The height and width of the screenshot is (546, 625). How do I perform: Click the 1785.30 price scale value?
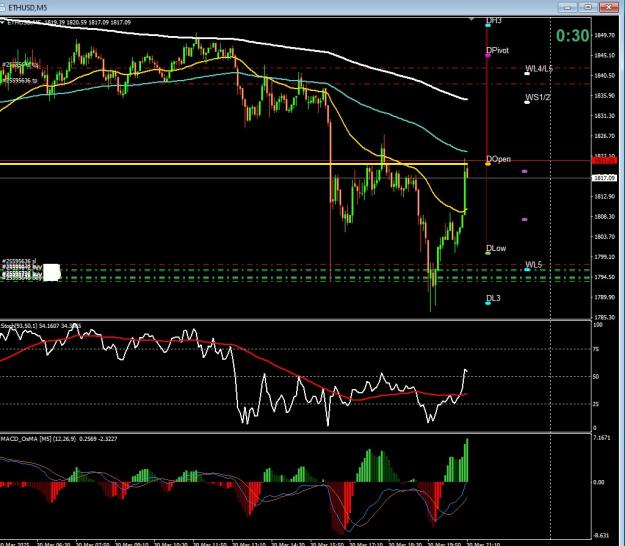coord(604,317)
